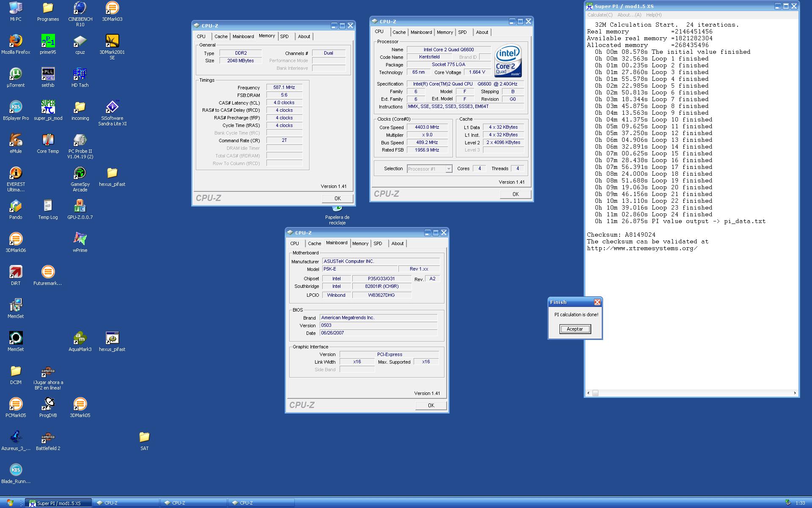Open SiSoftware Sandra Lite XI shortcut
Viewport: 812px width, 508px height.
(112, 107)
